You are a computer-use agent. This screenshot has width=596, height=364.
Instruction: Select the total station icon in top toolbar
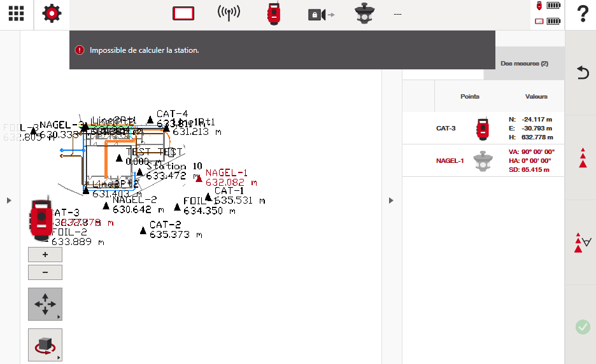pyautogui.click(x=273, y=14)
